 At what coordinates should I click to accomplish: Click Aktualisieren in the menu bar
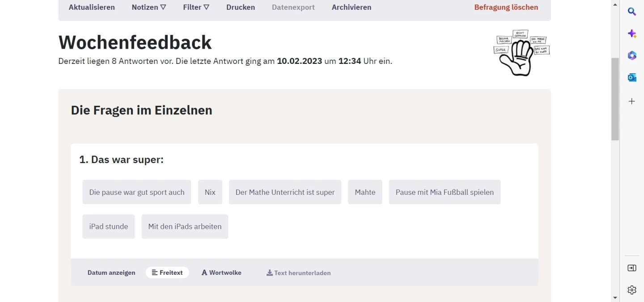tap(92, 7)
